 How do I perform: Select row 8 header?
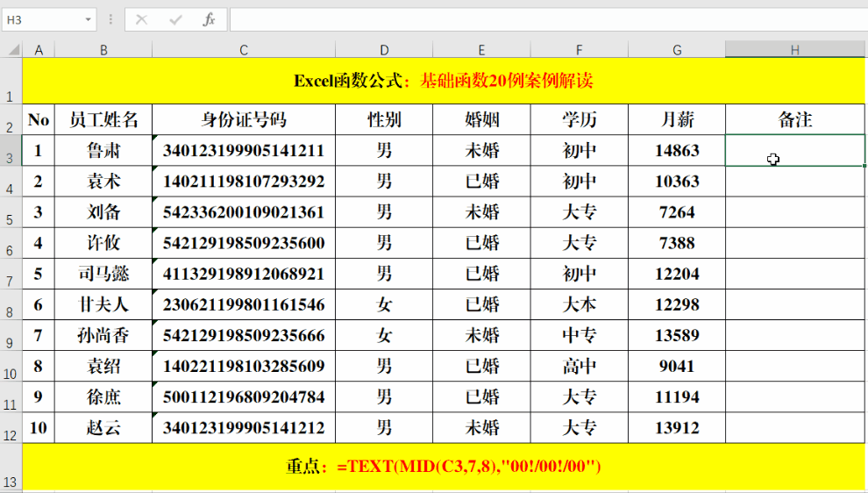[x=11, y=304]
